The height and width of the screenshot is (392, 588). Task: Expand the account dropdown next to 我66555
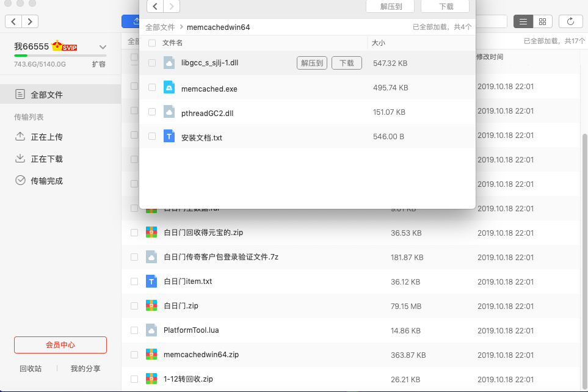(103, 47)
